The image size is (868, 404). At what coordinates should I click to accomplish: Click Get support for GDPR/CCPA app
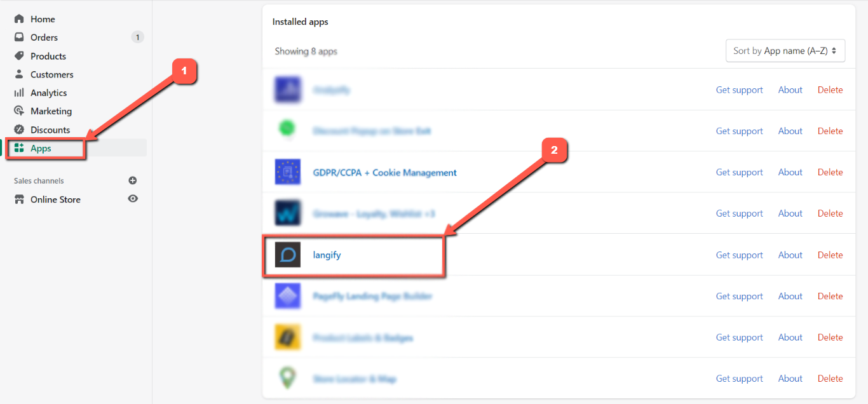coord(740,172)
